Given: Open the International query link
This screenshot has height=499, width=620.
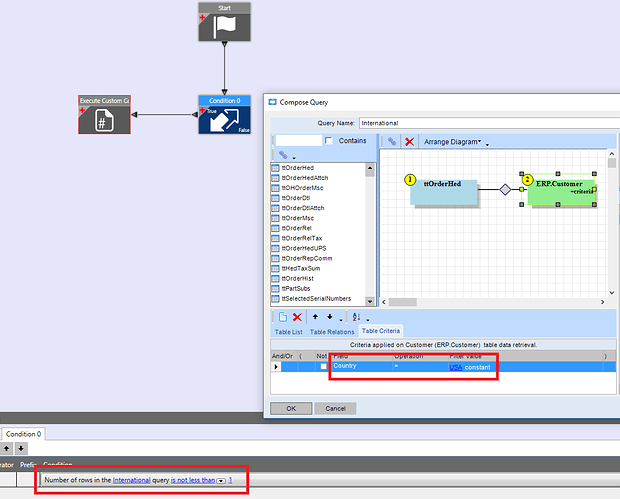Looking at the screenshot, I should [x=131, y=480].
